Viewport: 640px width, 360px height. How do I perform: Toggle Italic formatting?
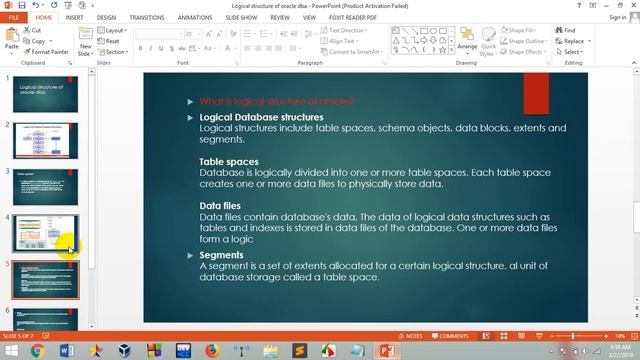click(x=151, y=49)
